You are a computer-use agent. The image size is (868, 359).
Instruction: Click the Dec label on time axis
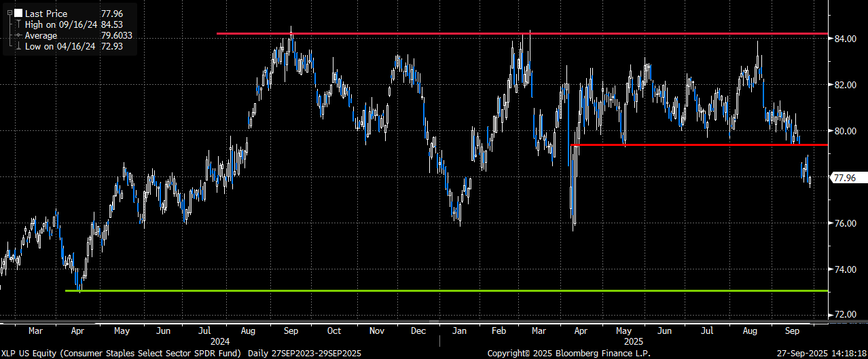tap(418, 331)
